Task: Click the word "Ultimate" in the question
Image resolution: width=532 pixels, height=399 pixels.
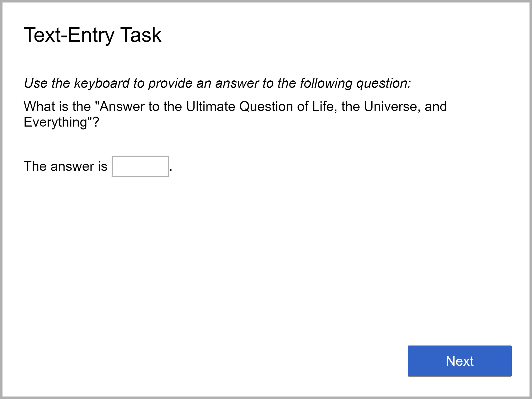Action: click(x=211, y=106)
